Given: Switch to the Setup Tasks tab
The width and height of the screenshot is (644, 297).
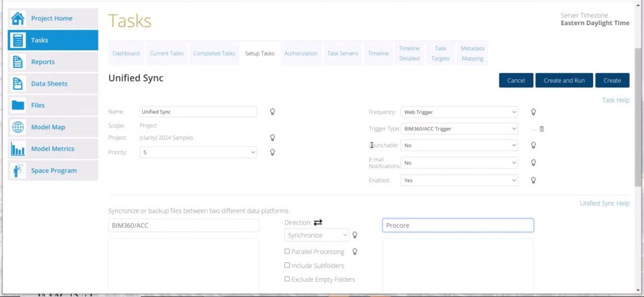Looking at the screenshot, I should click(x=260, y=53).
